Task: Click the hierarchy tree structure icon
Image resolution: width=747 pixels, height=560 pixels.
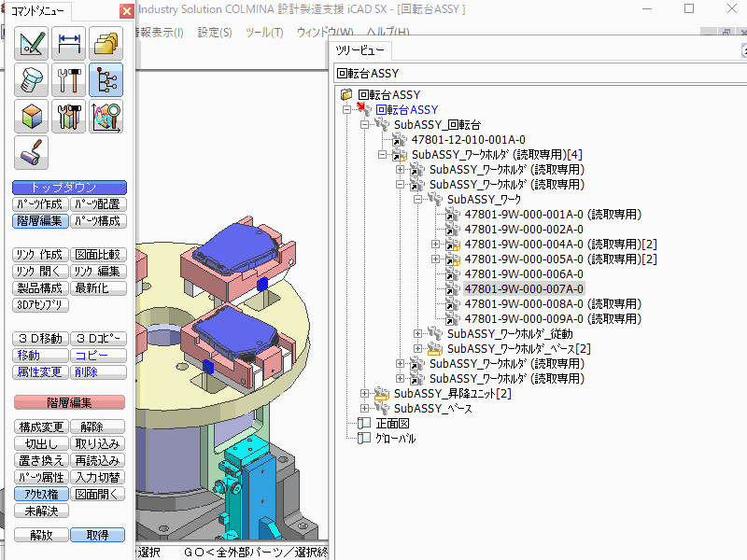Action: click(106, 80)
